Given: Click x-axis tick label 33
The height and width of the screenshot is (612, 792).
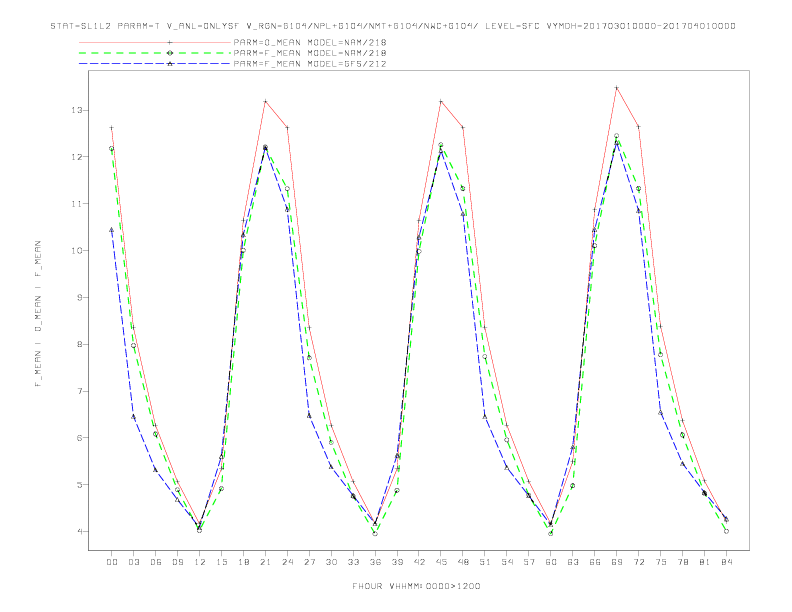Looking at the screenshot, I should (x=353, y=562).
